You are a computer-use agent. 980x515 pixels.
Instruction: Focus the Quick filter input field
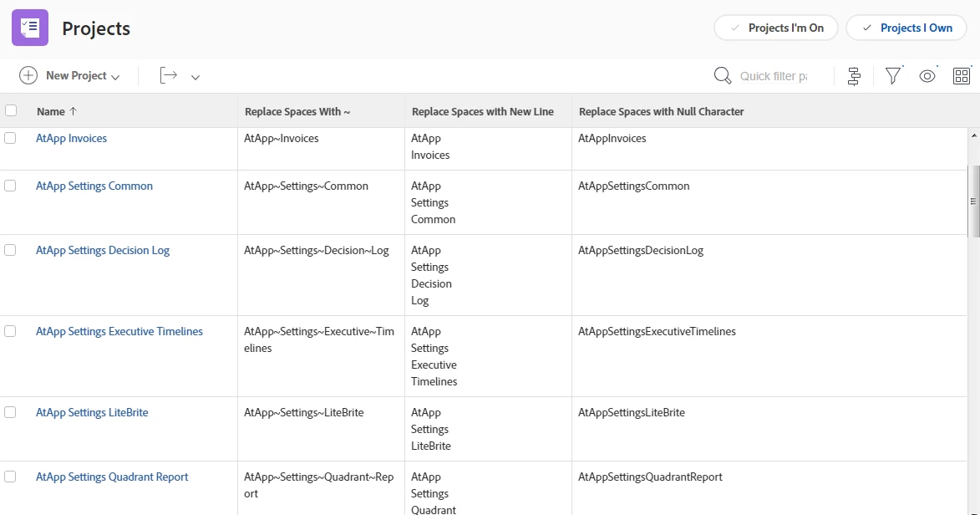[x=774, y=76]
